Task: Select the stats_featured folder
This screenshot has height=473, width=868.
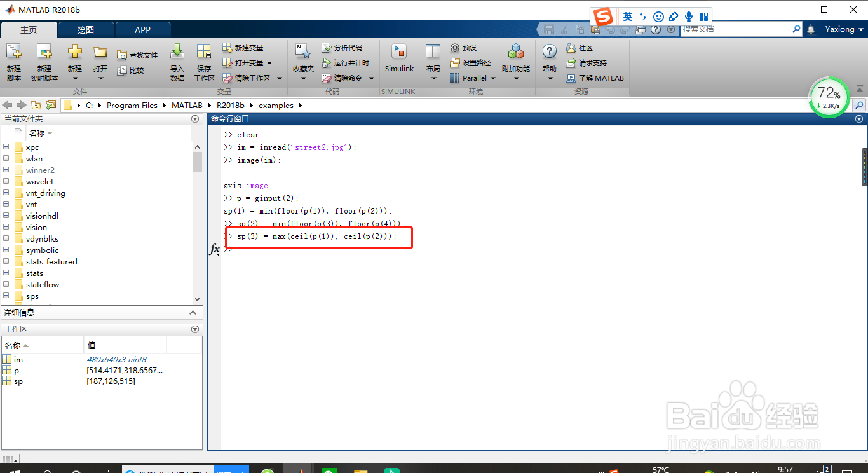Action: click(51, 262)
